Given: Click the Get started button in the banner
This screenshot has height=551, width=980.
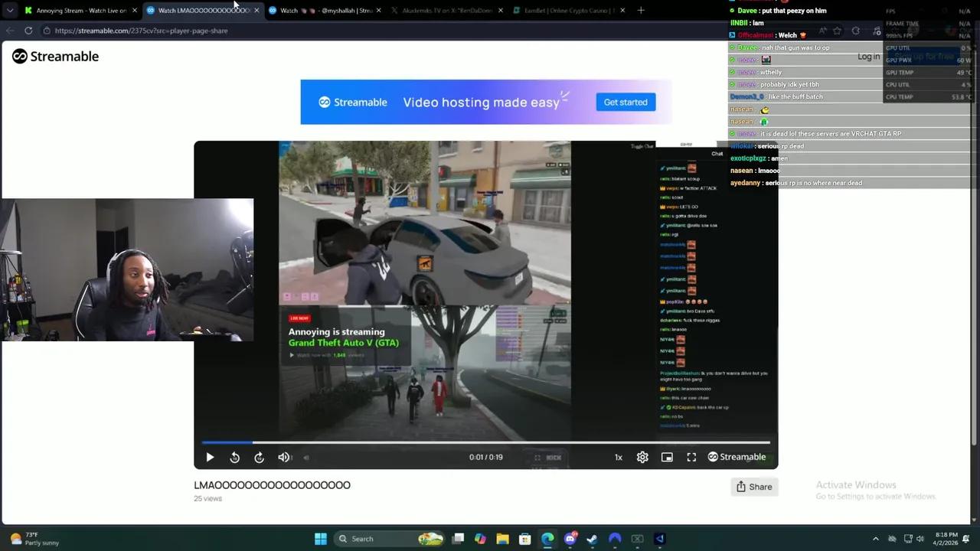Looking at the screenshot, I should point(626,102).
